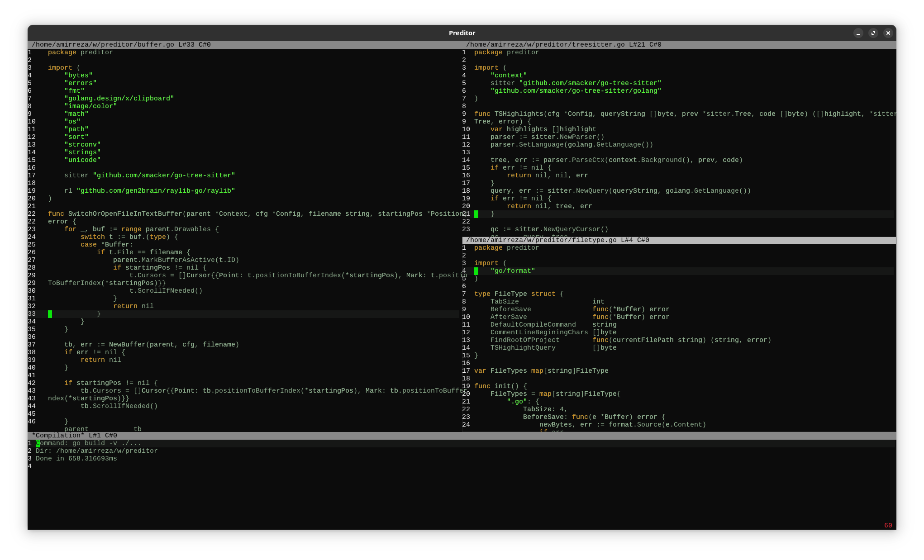Click the FindRootOfProject struct field
This screenshot has width=924, height=560.
[524, 340]
